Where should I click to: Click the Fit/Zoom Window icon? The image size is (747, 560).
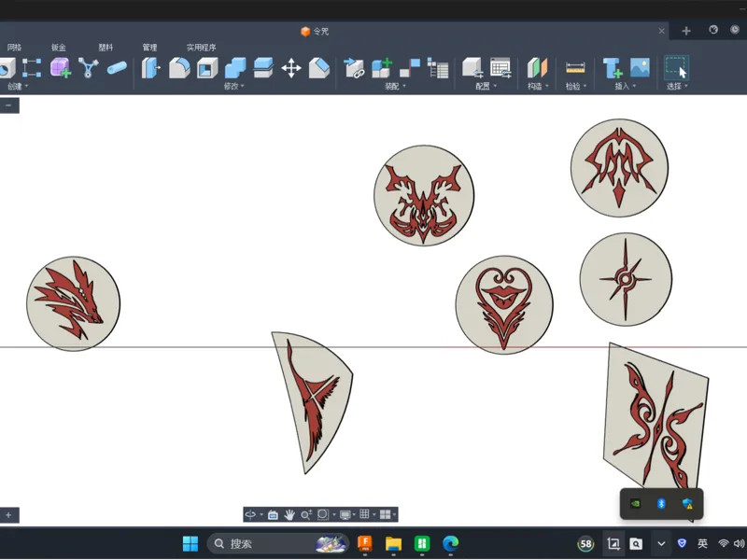point(322,514)
